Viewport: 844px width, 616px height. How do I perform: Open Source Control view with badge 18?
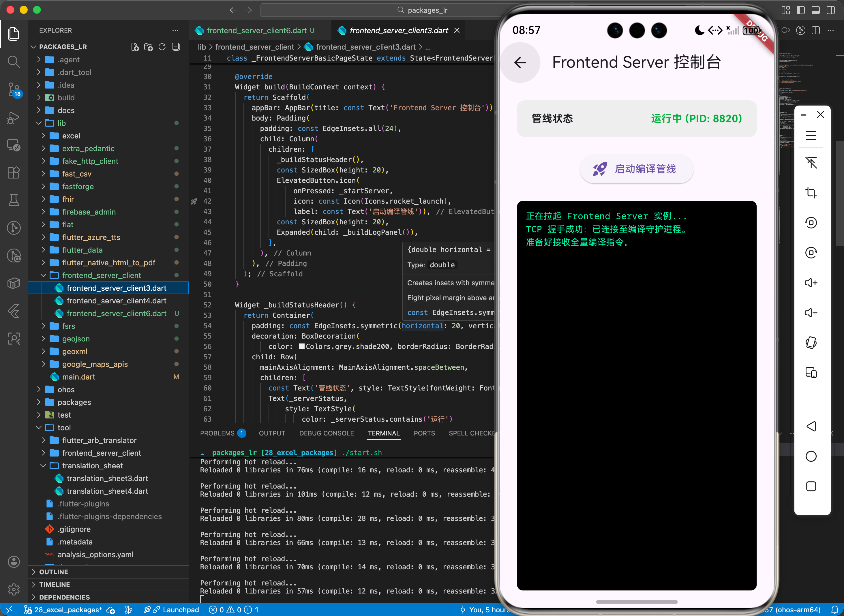click(14, 89)
